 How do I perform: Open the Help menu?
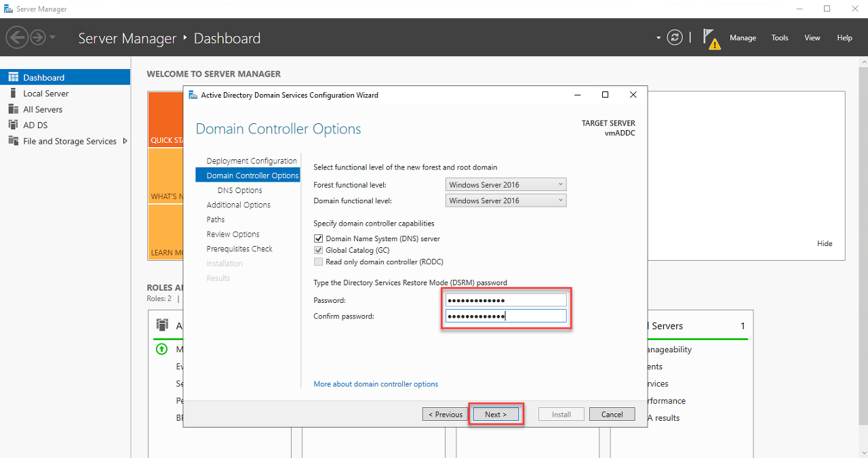844,38
